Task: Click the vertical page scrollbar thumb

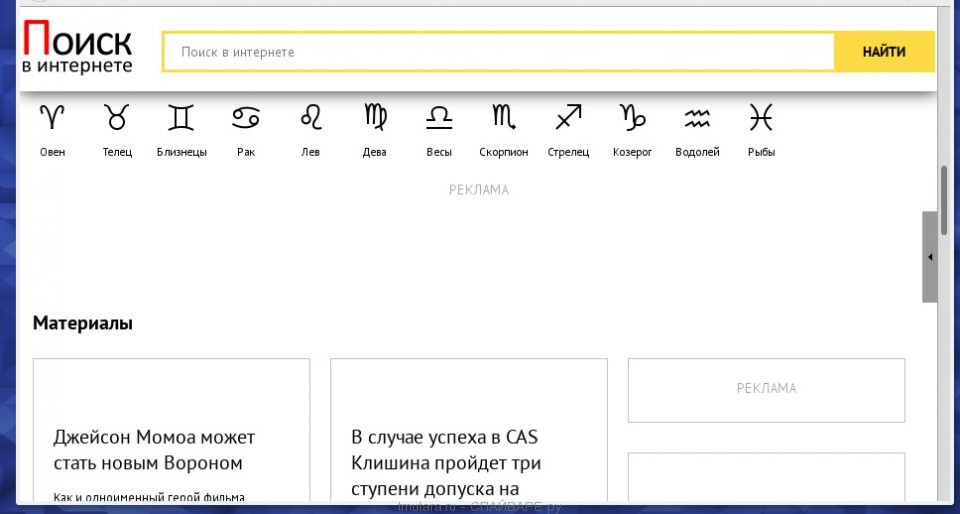Action: pyautogui.click(x=943, y=200)
